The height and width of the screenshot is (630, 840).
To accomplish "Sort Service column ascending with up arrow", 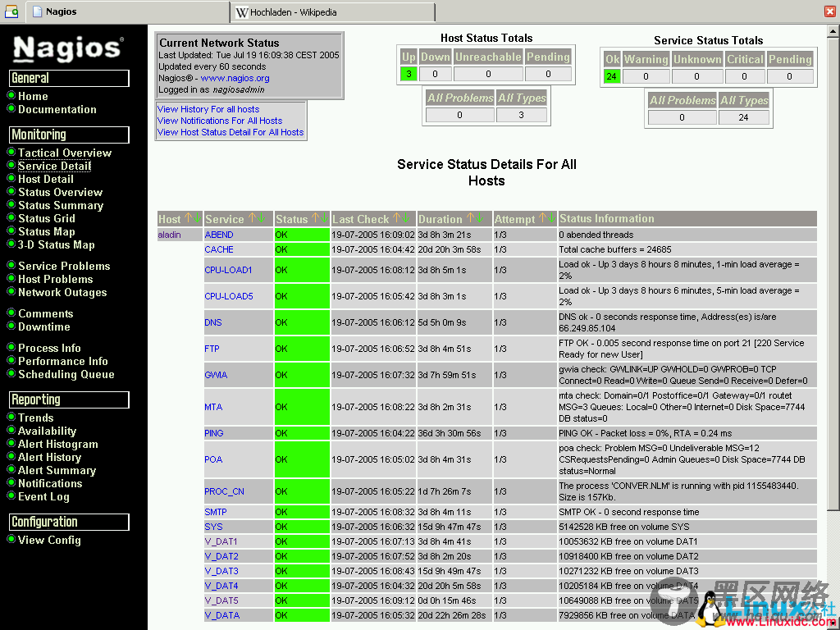I will pyautogui.click(x=252, y=218).
